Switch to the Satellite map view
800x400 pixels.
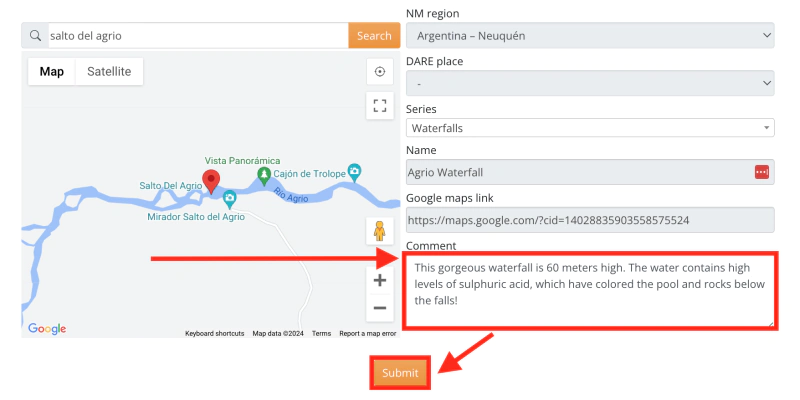point(109,72)
